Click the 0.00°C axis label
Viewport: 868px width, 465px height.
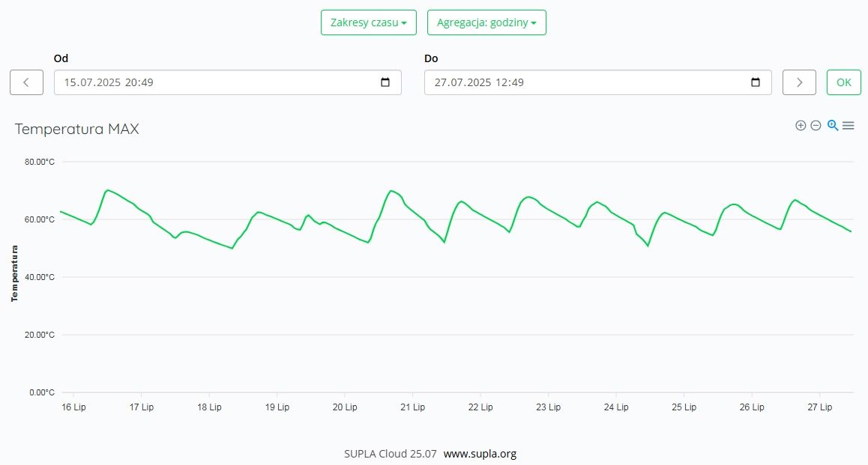(x=41, y=392)
